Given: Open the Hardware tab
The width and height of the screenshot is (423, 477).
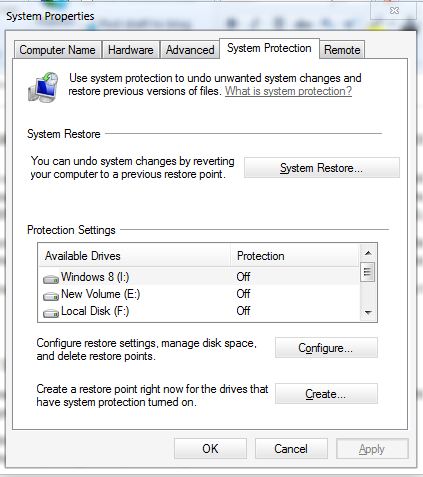Looking at the screenshot, I should click(131, 50).
